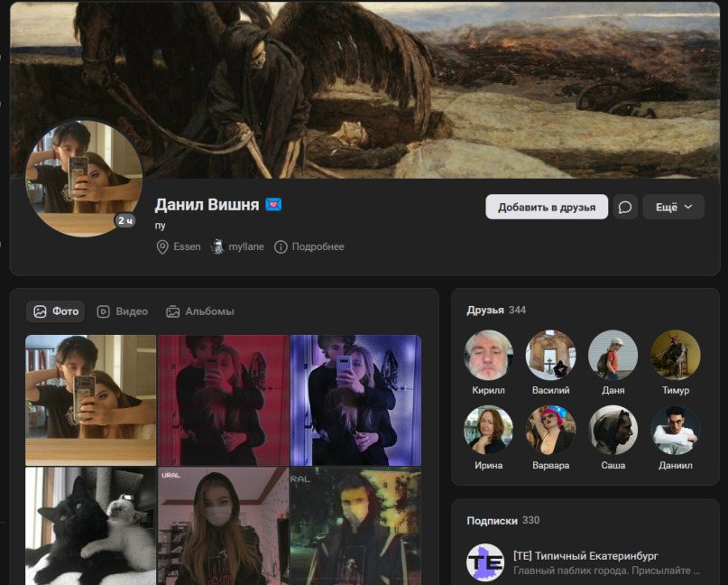The width and height of the screenshot is (728, 585).
Task: Open the Подписки 330 heading
Action: [502, 520]
